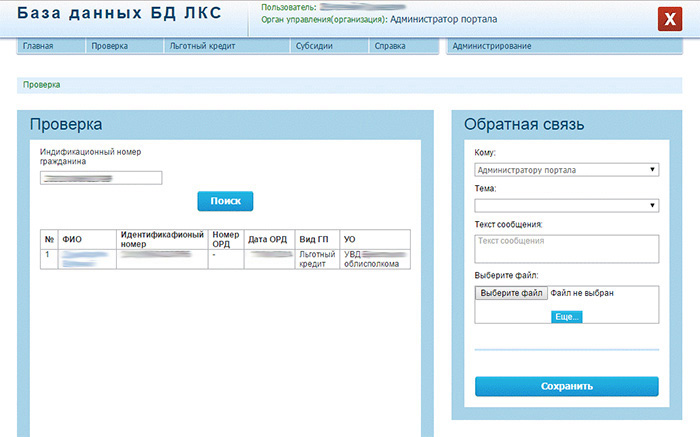700x437 pixels.
Task: Select the Льготный кредит menu
Action: click(198, 46)
